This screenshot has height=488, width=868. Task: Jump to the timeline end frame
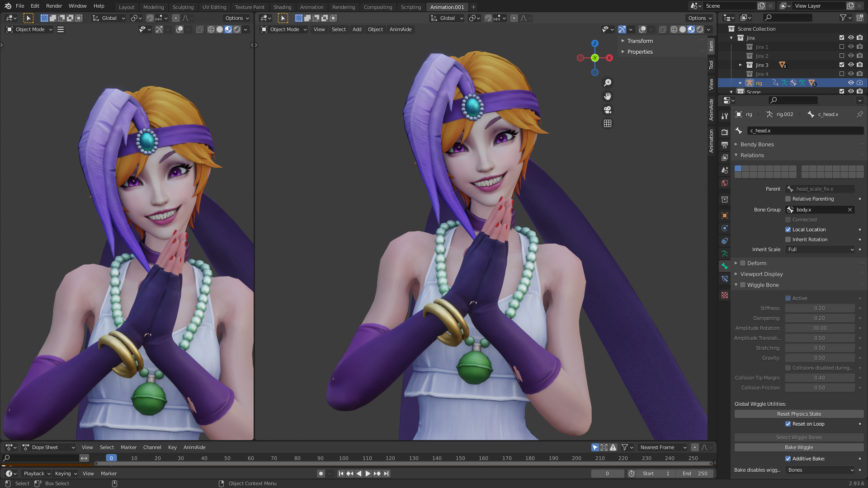pos(386,474)
